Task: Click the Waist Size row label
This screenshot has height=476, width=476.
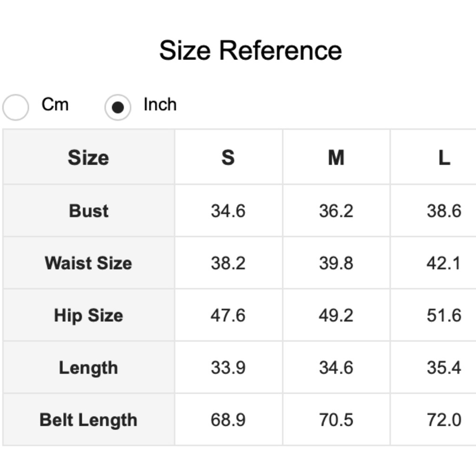Action: (x=89, y=263)
